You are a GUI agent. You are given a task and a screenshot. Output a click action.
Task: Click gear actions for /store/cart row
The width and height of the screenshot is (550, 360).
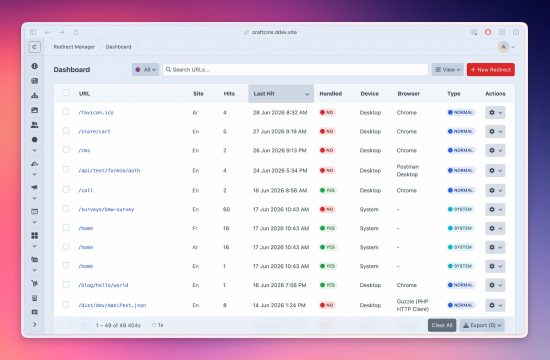495,132
